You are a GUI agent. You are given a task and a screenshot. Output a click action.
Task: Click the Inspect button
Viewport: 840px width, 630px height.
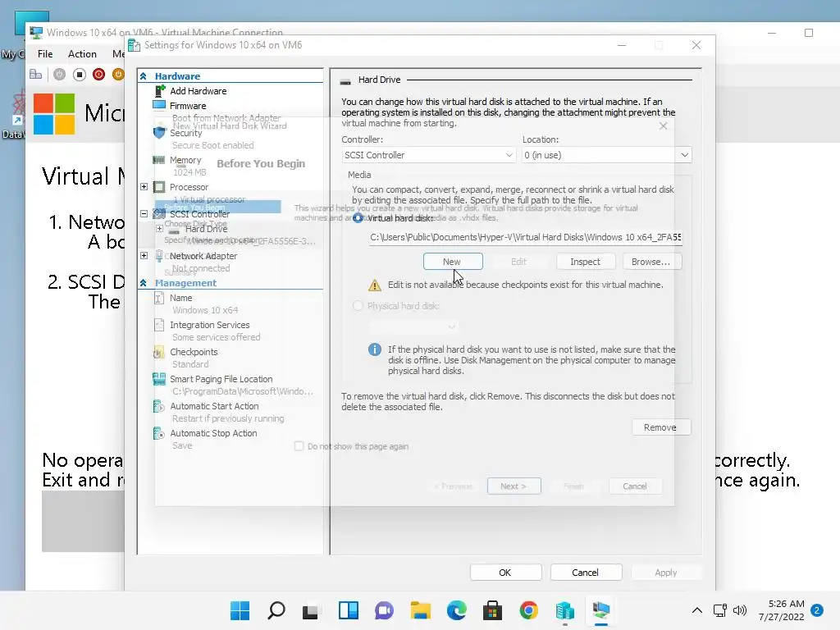coord(585,262)
